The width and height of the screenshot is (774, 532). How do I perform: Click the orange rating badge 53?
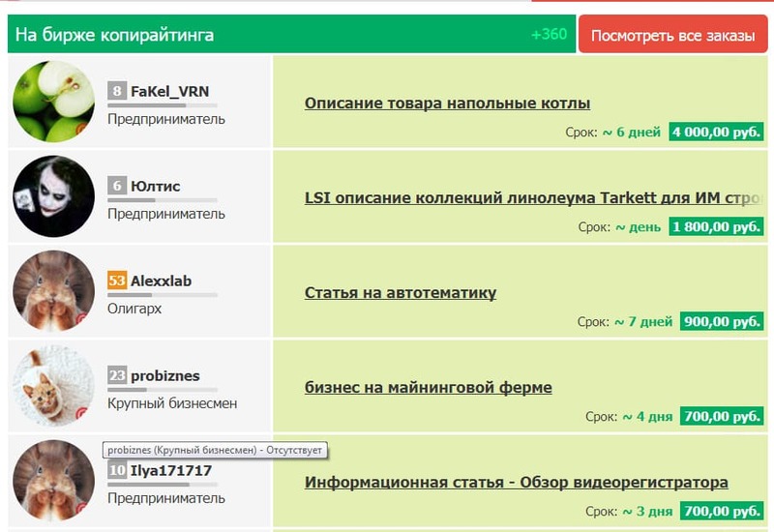click(117, 281)
